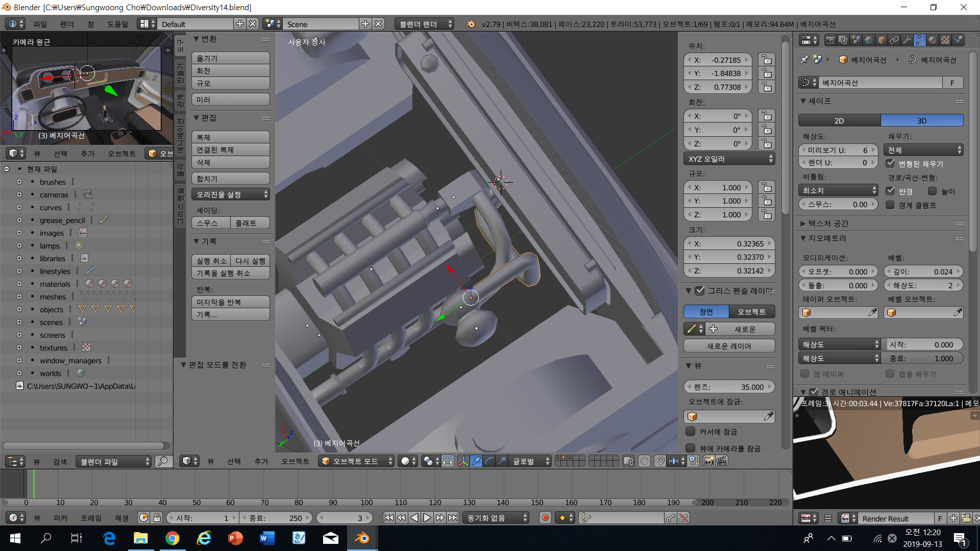Image resolution: width=980 pixels, height=551 pixels.
Task: Click the outliner search magnifier icon
Action: [163, 462]
